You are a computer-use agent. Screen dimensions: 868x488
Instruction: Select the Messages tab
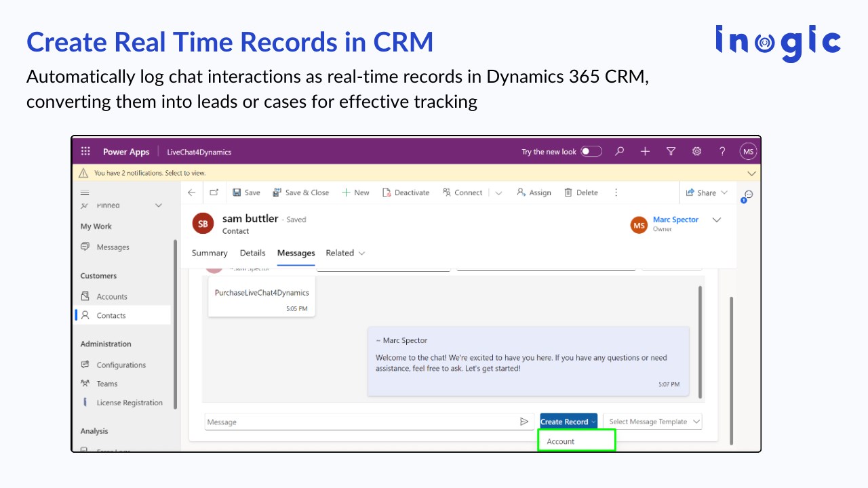(296, 253)
